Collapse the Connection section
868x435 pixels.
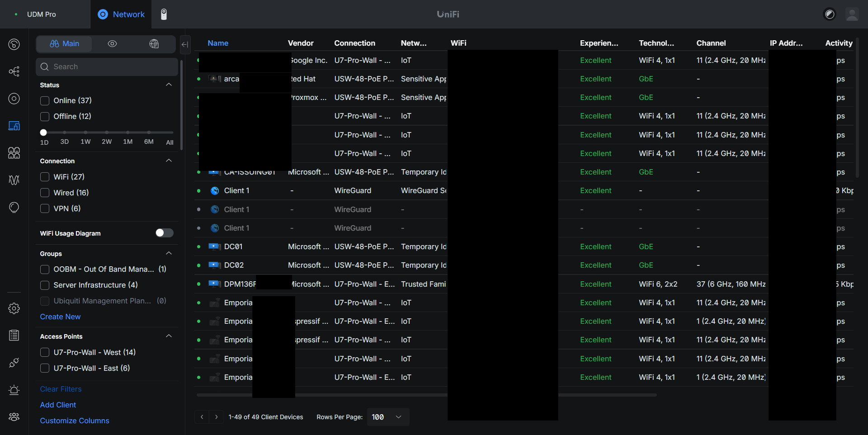(169, 161)
